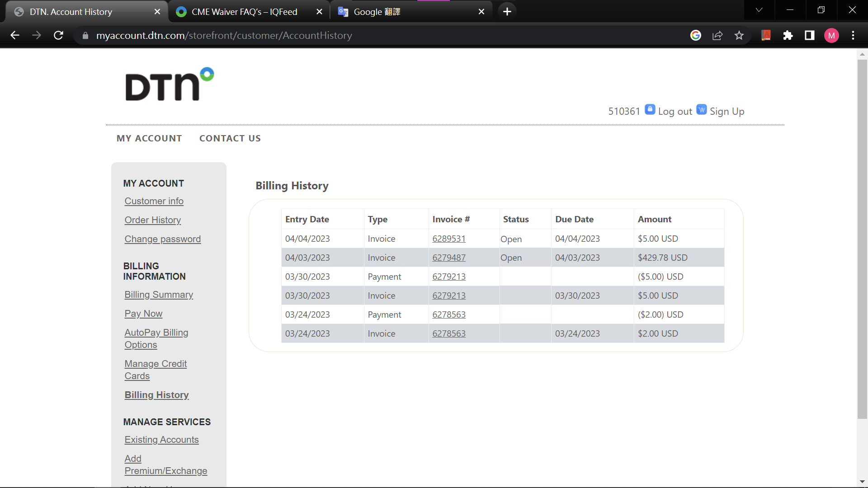Open the MY ACCOUNT menu
The width and height of the screenshot is (868, 488).
click(x=149, y=138)
